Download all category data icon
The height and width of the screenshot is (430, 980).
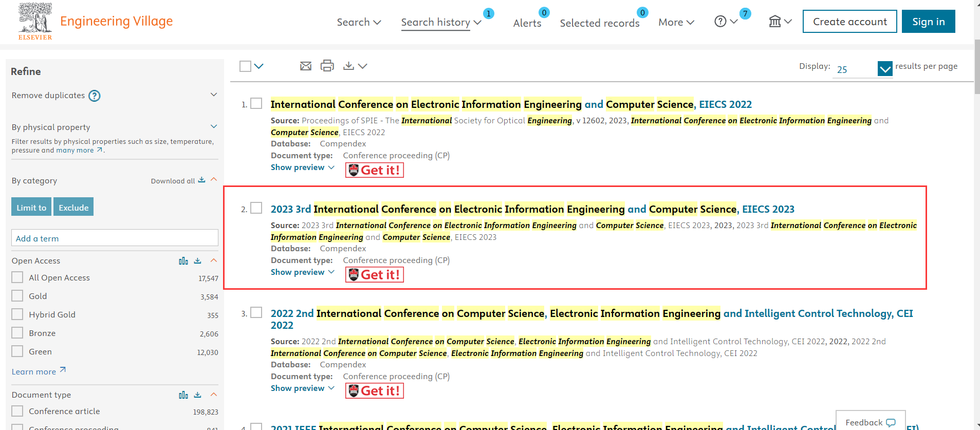[x=201, y=180]
